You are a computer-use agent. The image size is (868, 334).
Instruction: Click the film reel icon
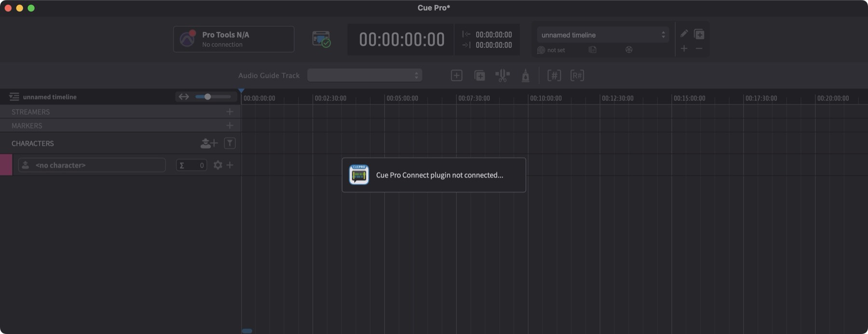pyautogui.click(x=629, y=50)
